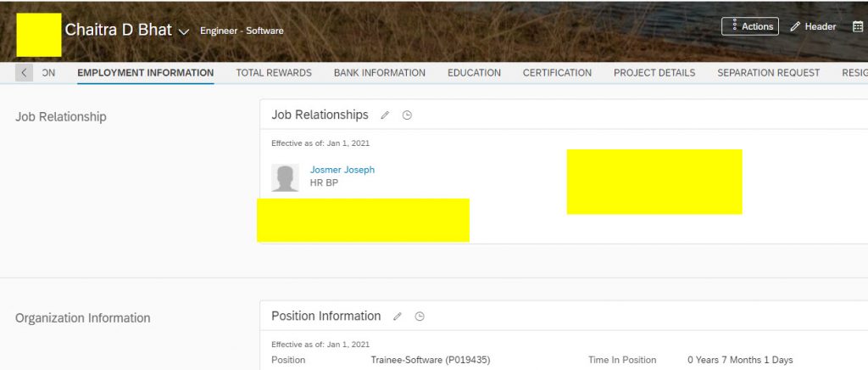Image resolution: width=868 pixels, height=370 pixels.
Task: Click Effective date under Position Information
Action: pyautogui.click(x=320, y=344)
